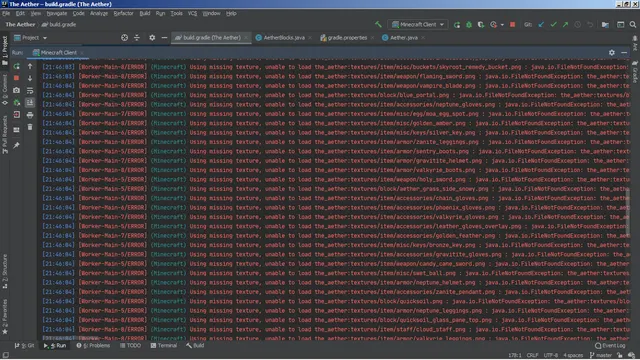Open Run panel settings gear
The height and width of the screenshot is (360, 640).
(x=611, y=53)
